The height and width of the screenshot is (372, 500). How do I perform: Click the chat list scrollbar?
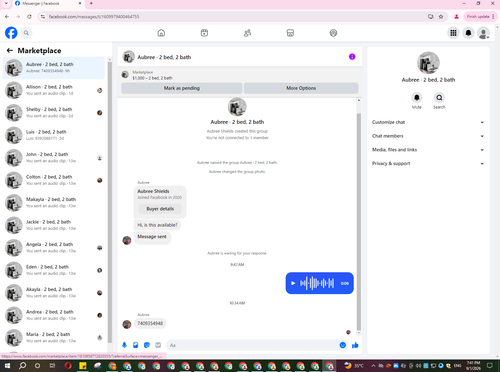110,202
